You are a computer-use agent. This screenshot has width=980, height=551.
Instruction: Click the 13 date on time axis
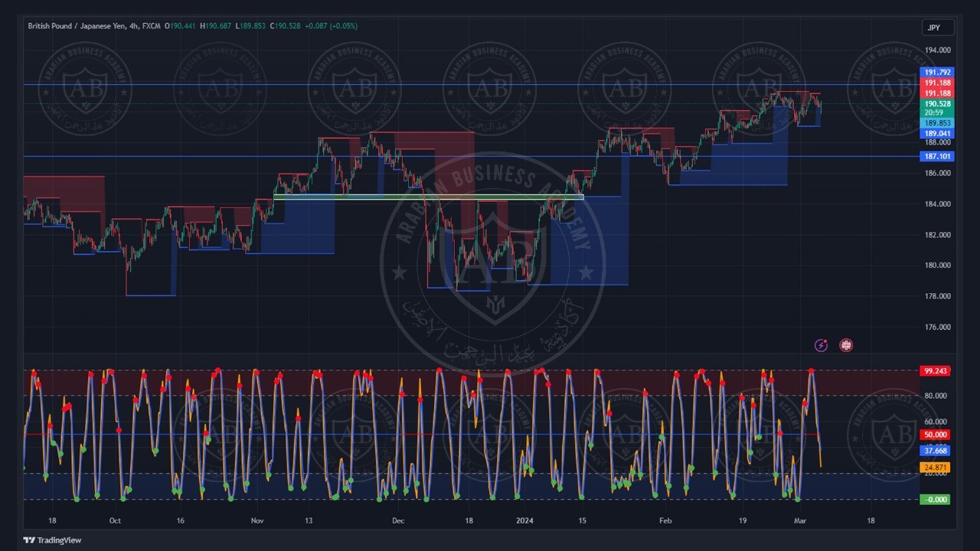(308, 520)
